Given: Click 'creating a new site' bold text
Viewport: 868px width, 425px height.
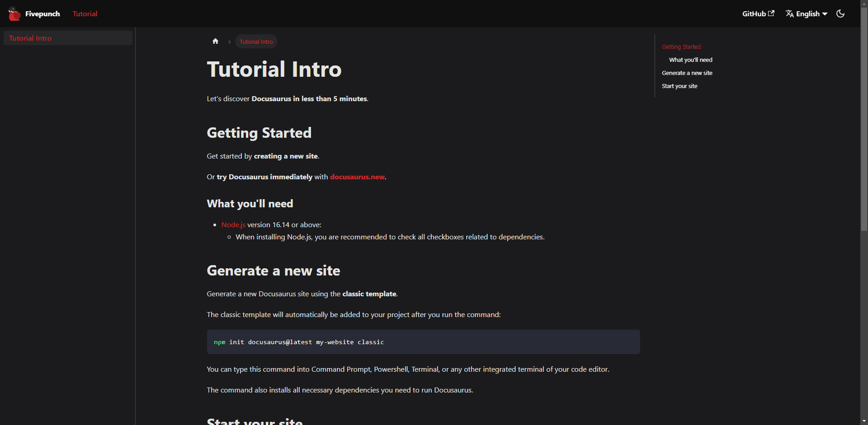Looking at the screenshot, I should point(286,156).
